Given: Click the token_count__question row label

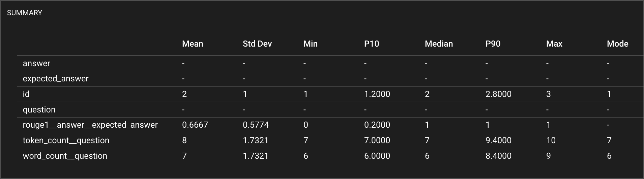Looking at the screenshot, I should pos(66,140).
